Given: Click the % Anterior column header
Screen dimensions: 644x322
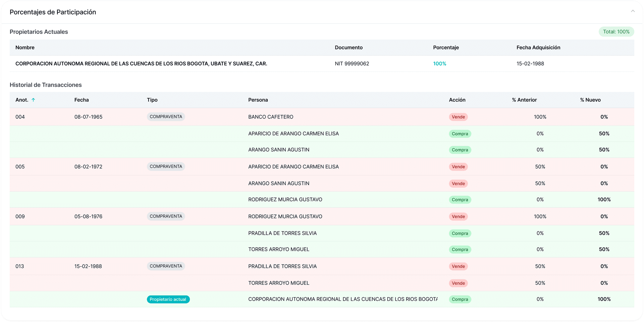Looking at the screenshot, I should tap(524, 100).
